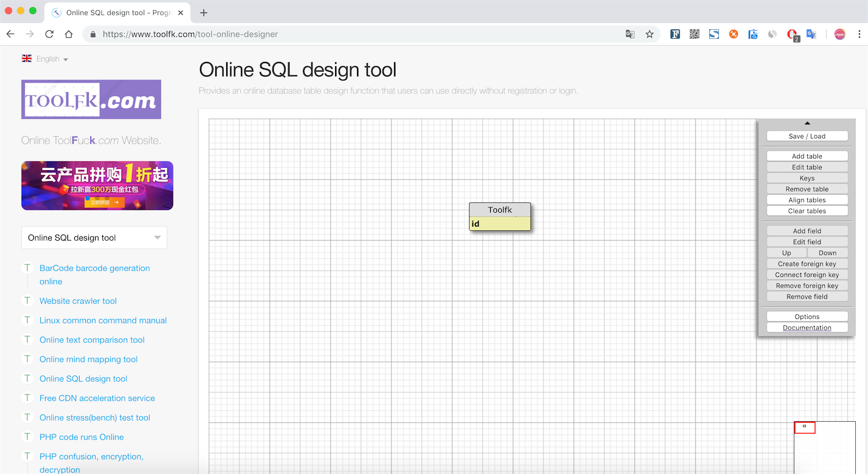The height and width of the screenshot is (474, 868).
Task: Select the id field in the Toolfk table
Action: [499, 224]
